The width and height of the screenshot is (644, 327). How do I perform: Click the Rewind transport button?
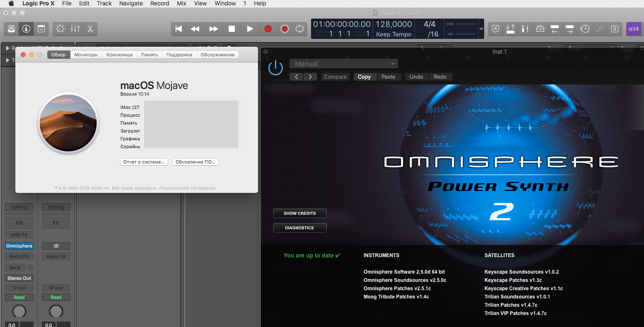coord(195,29)
